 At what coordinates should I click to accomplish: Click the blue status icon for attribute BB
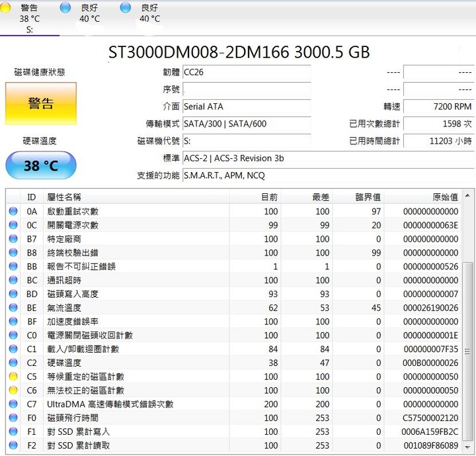(13, 266)
